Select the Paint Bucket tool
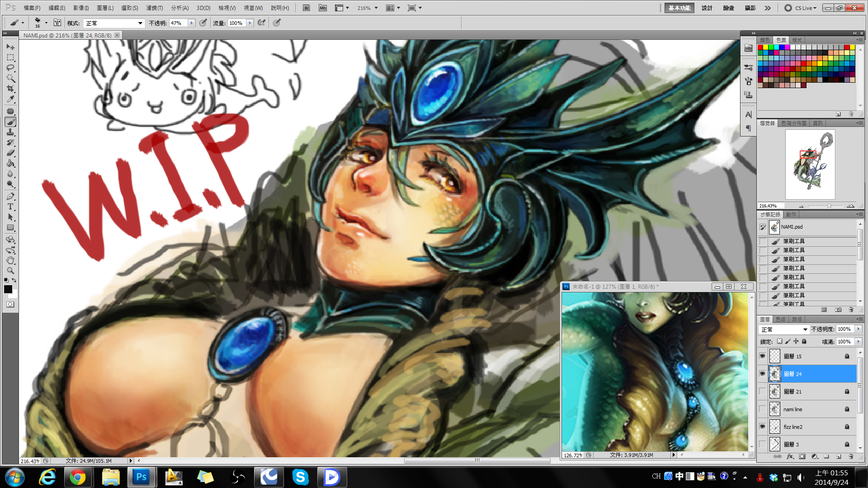This screenshot has width=868, height=488. coord(10,164)
